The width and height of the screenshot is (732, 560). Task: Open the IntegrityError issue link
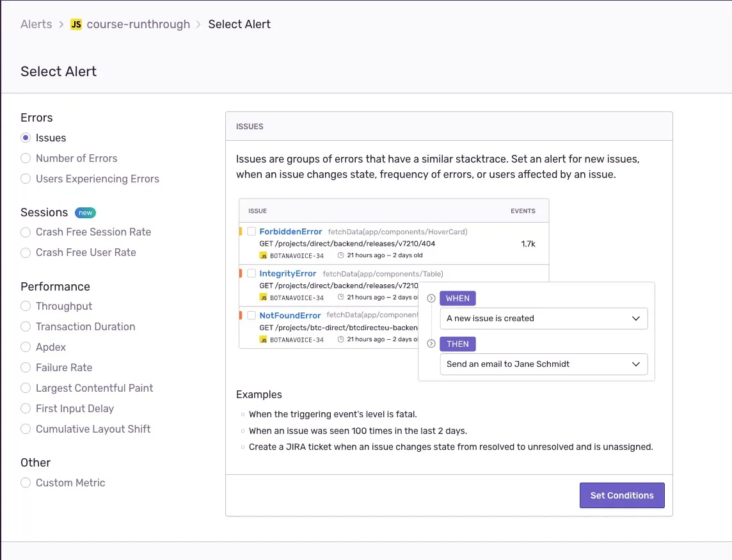288,274
